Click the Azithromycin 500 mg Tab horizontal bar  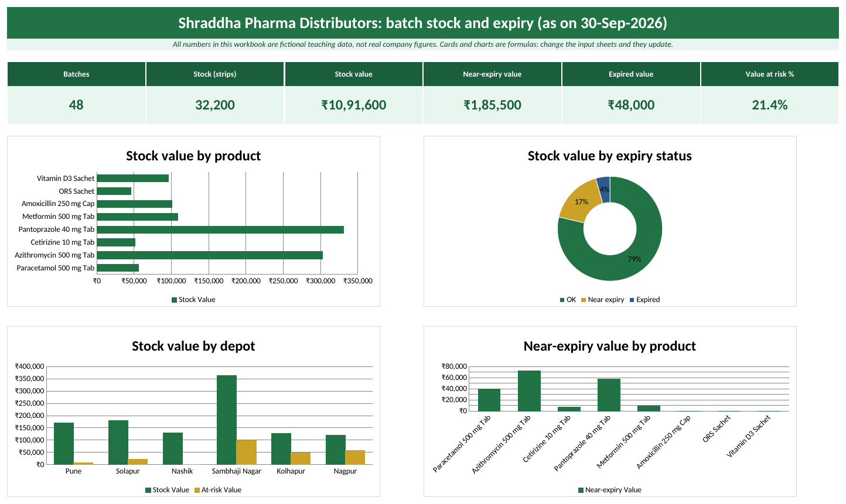[210, 255]
